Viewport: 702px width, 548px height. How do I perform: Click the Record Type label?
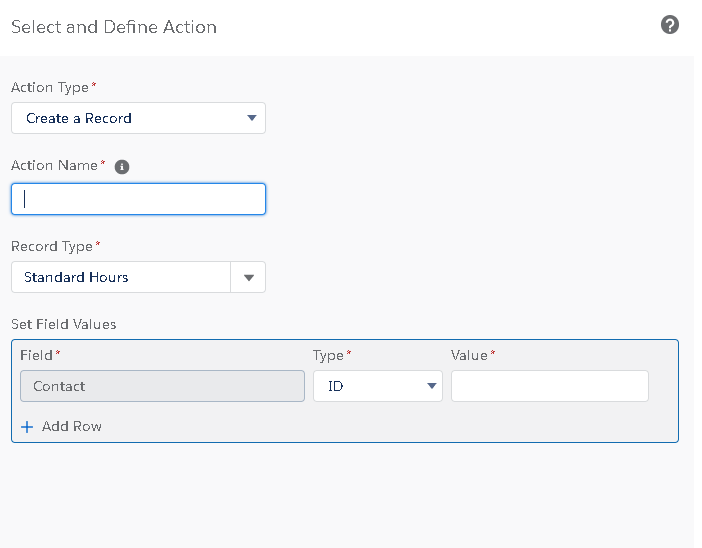(52, 246)
